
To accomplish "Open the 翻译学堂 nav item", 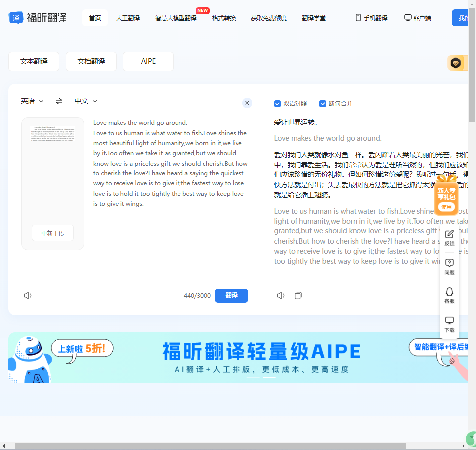I will pyautogui.click(x=313, y=18).
